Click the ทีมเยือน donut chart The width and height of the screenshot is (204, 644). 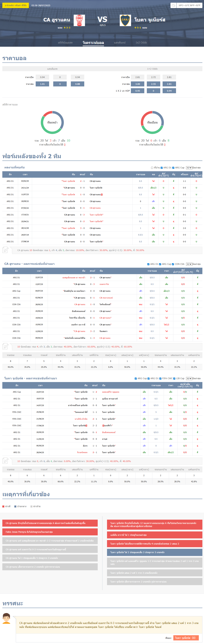tap(152, 123)
